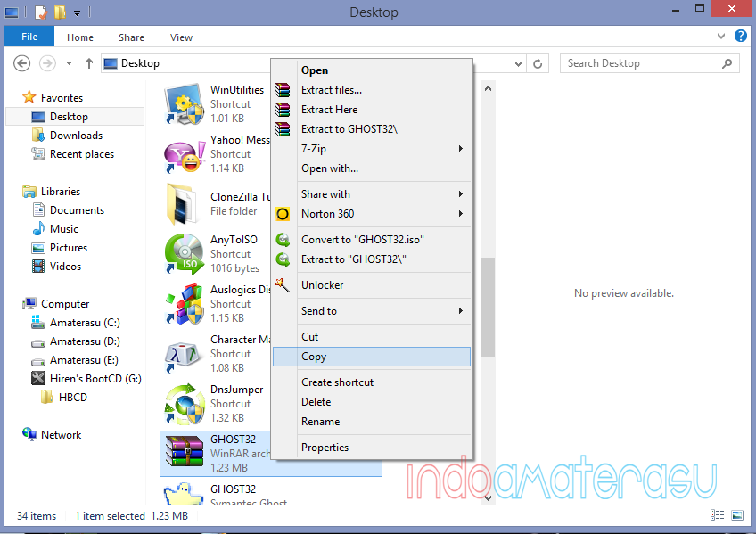Click the Back navigation arrow

coord(21,63)
